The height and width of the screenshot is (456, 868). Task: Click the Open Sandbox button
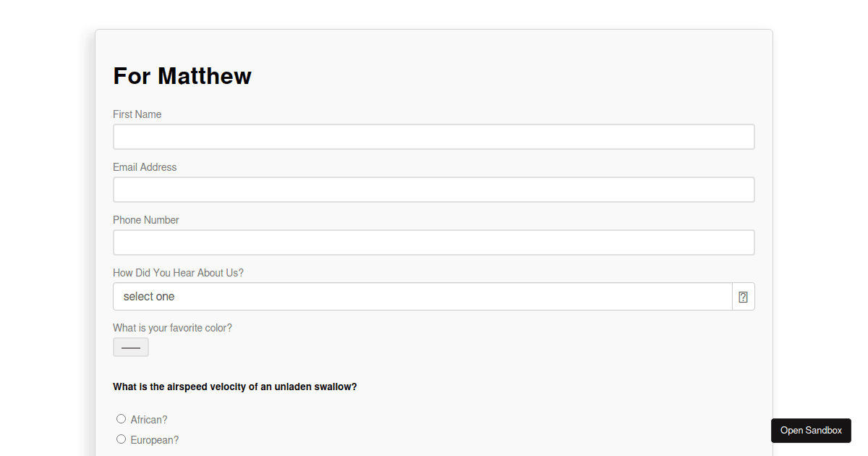click(811, 430)
